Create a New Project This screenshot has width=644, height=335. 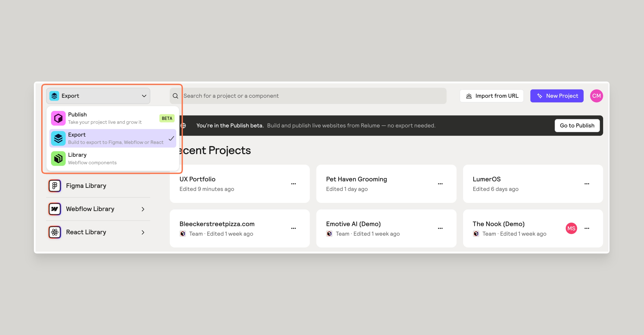coord(557,96)
